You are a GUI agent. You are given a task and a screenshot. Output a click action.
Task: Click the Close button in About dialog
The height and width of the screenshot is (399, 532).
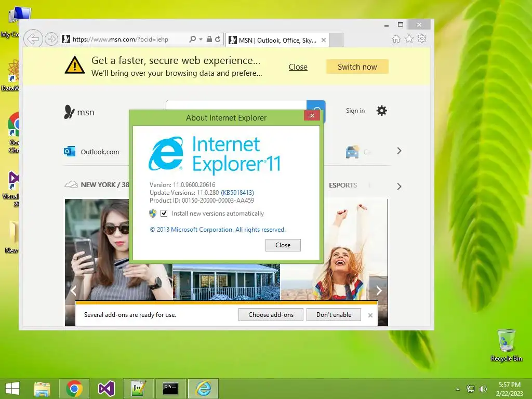[283, 245]
